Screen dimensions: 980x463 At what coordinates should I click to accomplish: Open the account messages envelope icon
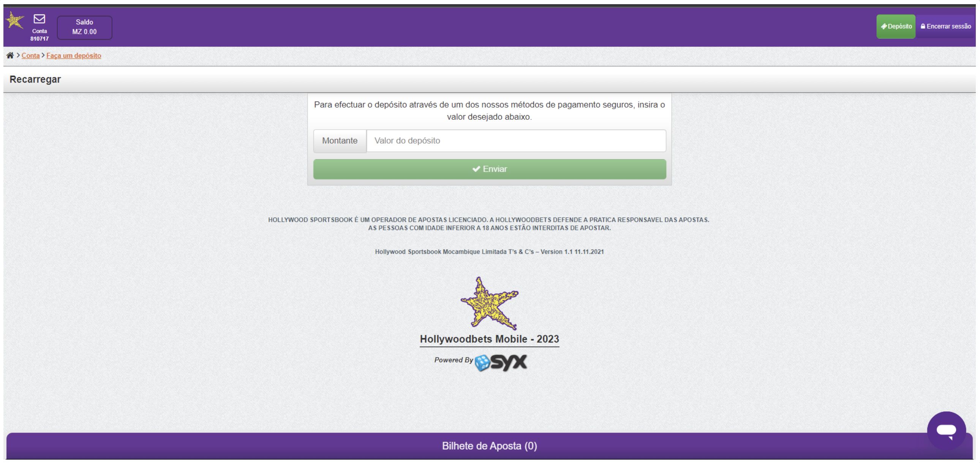tap(39, 19)
